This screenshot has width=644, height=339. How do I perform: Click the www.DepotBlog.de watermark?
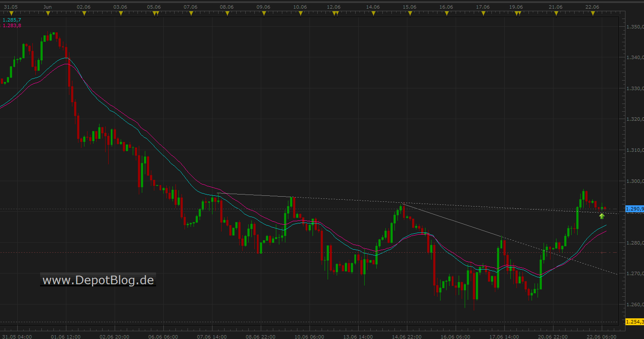tap(98, 280)
